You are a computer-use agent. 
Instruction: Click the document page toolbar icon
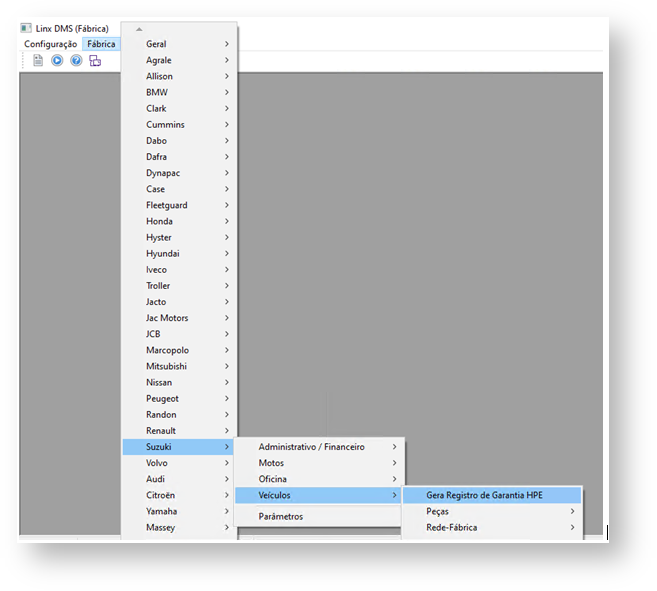[38, 61]
